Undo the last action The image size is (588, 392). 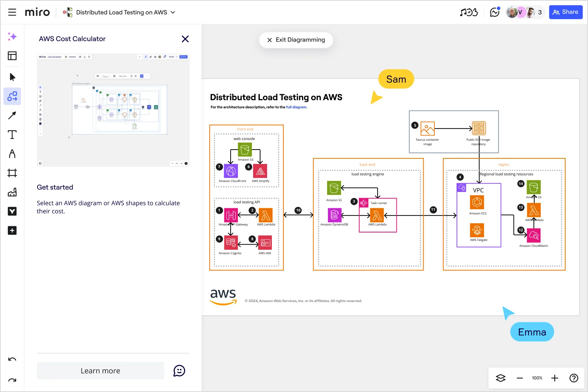[x=12, y=359]
